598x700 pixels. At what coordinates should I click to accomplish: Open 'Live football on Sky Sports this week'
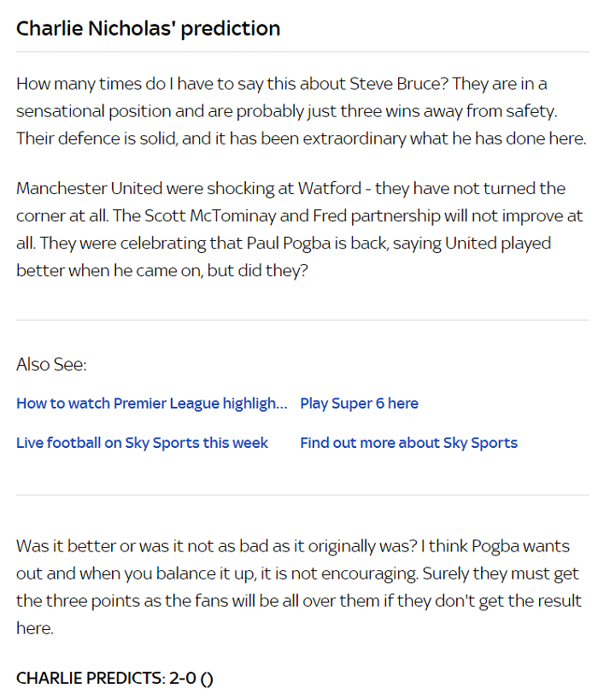[x=142, y=443]
